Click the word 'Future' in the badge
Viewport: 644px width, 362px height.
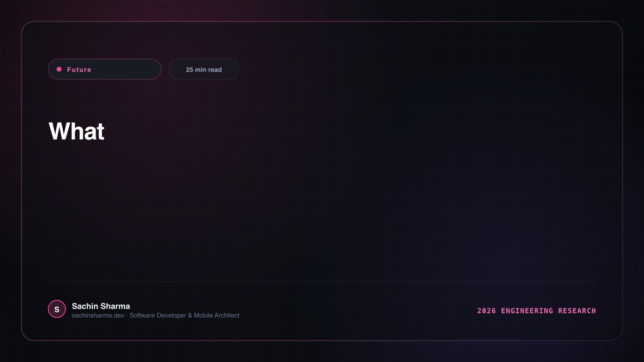79,70
